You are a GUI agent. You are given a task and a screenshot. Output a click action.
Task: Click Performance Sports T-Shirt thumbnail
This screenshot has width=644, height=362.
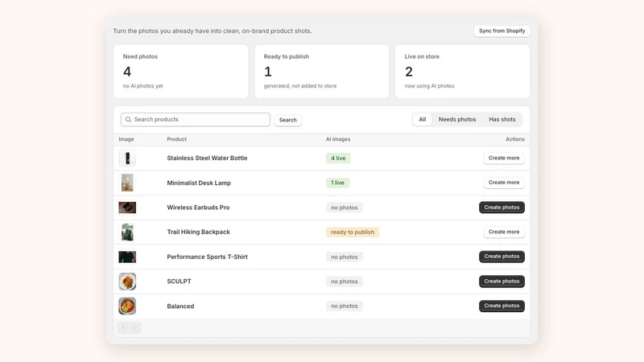(127, 257)
